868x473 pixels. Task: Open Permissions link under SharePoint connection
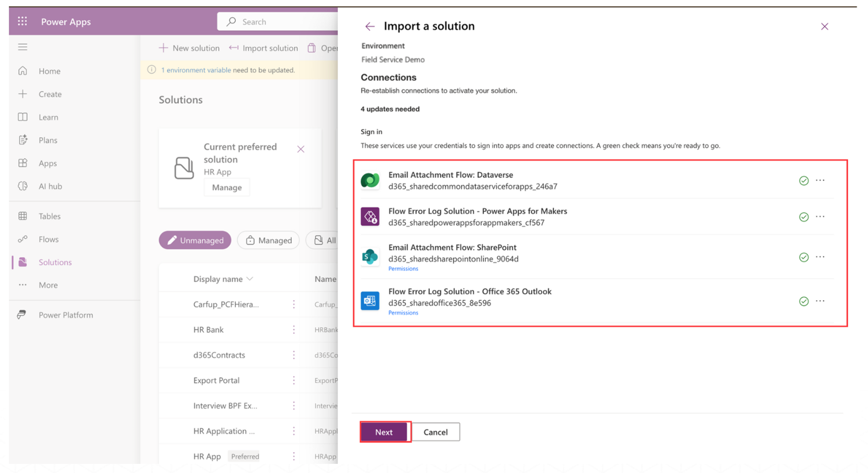(x=403, y=269)
